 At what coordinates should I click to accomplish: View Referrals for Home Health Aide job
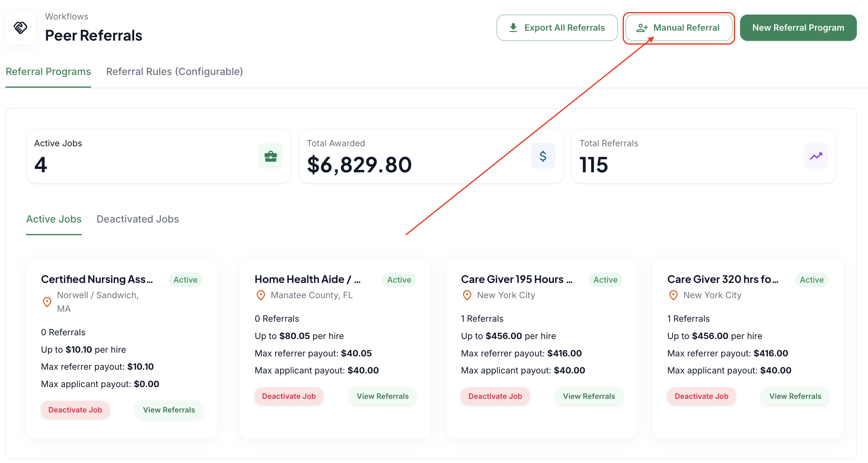[383, 396]
